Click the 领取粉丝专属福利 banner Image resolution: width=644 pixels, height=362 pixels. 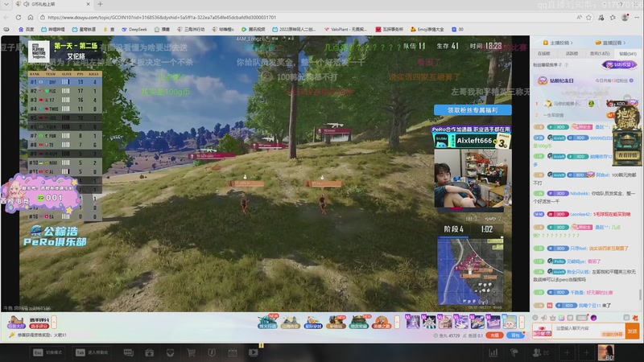(473, 110)
